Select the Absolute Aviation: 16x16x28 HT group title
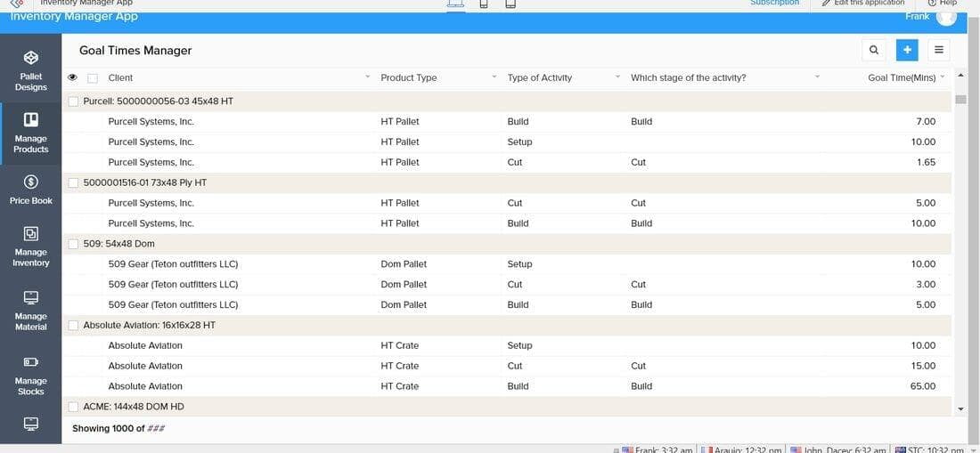The width and height of the screenshot is (980, 453). [150, 326]
